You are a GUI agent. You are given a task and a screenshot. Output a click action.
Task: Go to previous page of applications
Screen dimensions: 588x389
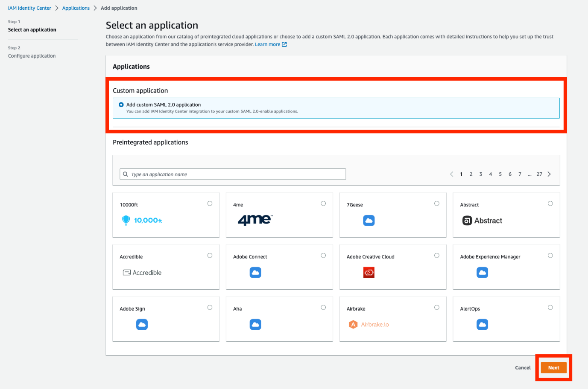(451, 174)
